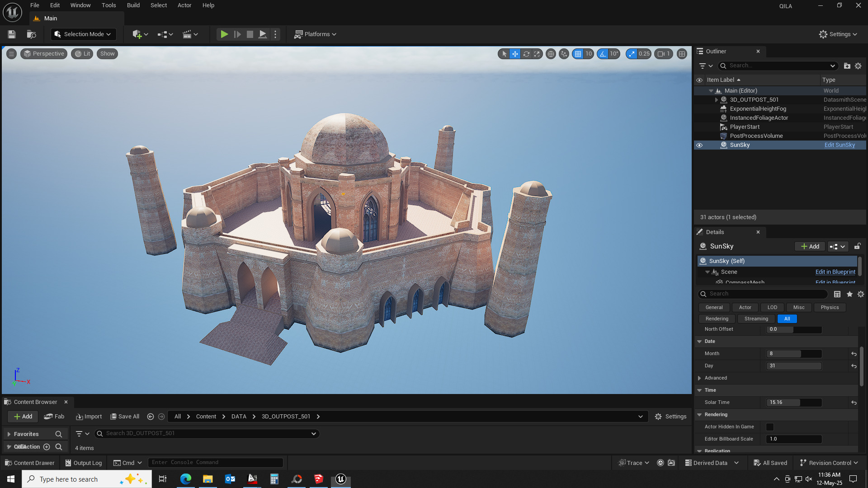
Task: Open scale snap value 0.25 menu
Action: [x=644, y=54]
